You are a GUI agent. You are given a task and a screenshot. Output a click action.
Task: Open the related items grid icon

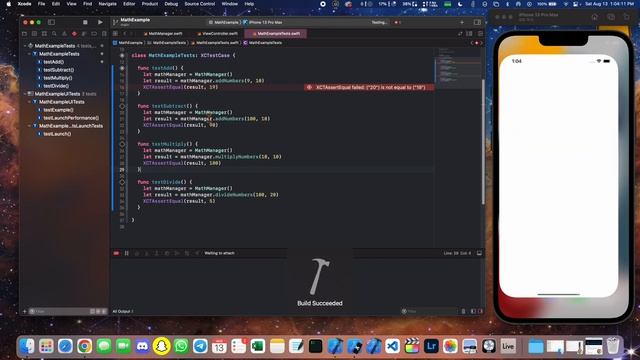pos(116,33)
